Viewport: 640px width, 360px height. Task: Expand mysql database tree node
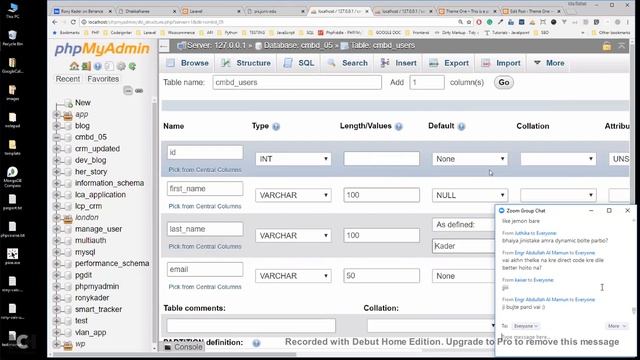(x=57, y=252)
